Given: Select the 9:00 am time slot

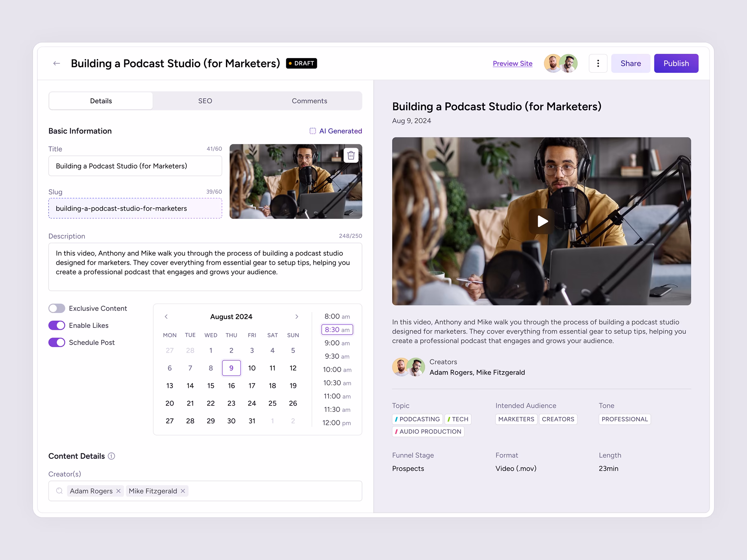Looking at the screenshot, I should (x=337, y=343).
